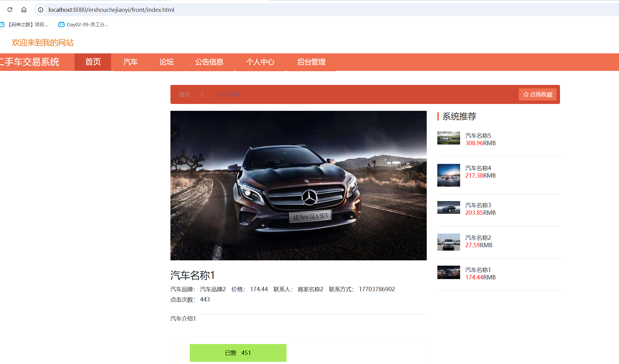Open the 公告信息 menu item
This screenshot has height=364, width=619.
pos(209,62)
